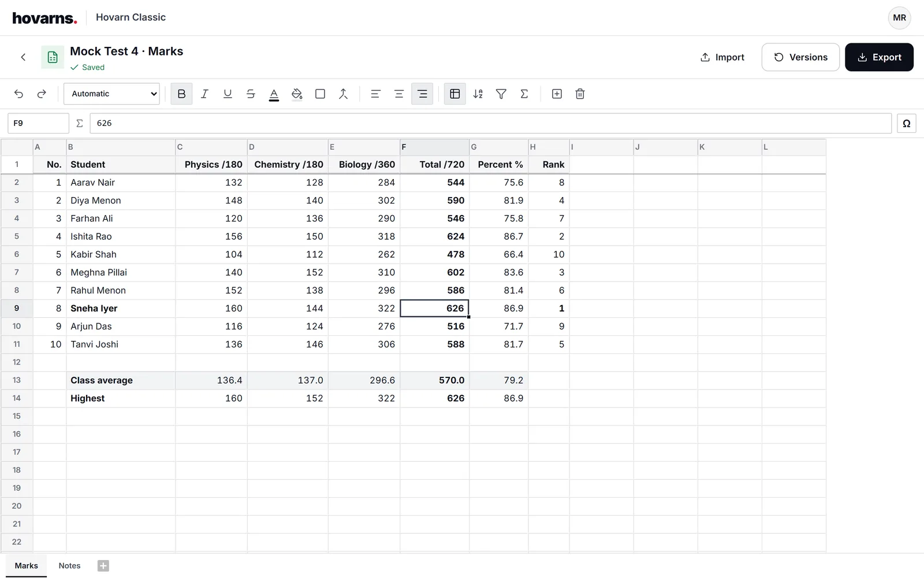Select Kabir Shah's total 478
The image size is (924, 578).
pos(434,254)
